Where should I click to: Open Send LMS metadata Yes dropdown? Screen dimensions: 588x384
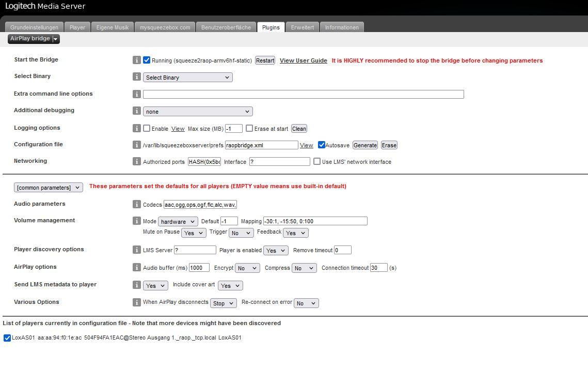coord(155,286)
